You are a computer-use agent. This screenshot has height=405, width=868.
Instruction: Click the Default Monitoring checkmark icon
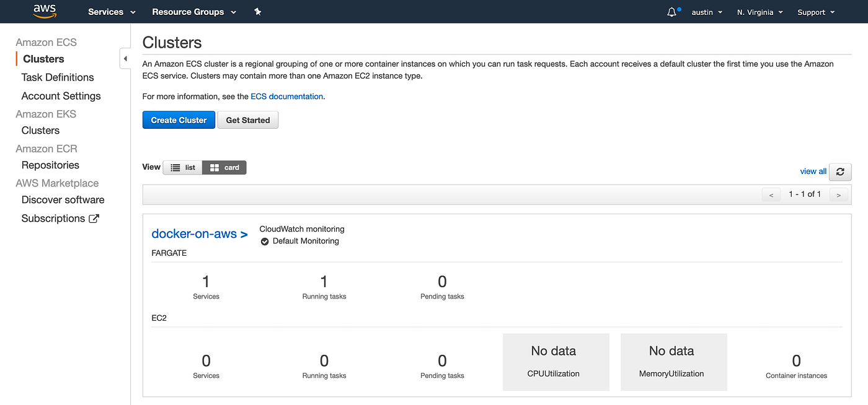(265, 241)
